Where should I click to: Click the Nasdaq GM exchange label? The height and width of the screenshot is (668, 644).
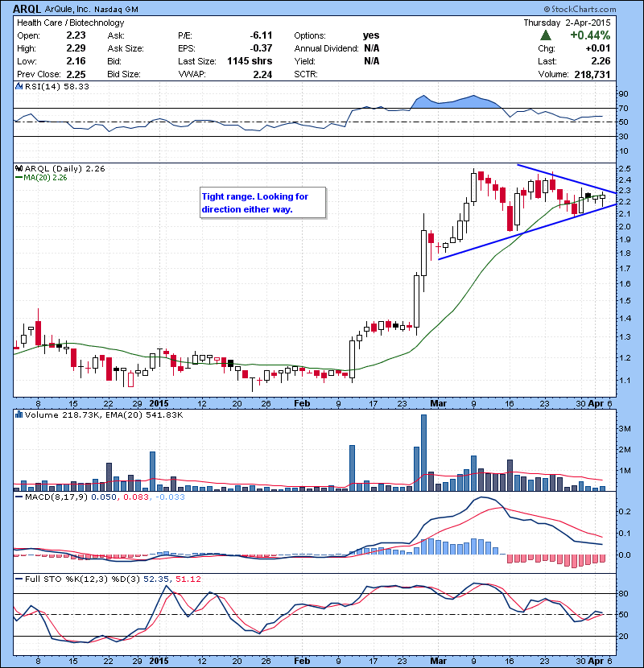[116, 10]
